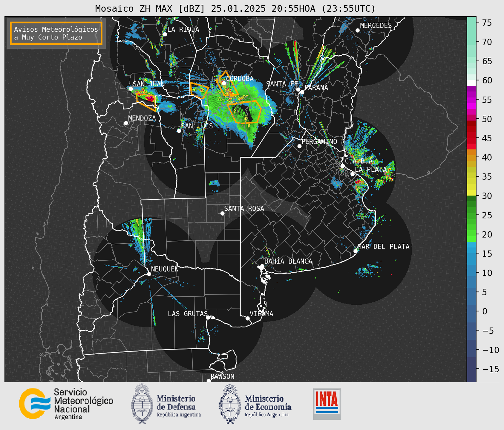The width and height of the screenshot is (504, 430).
Task: Click the 0 value on the dBZ scale
Action: 484,311
